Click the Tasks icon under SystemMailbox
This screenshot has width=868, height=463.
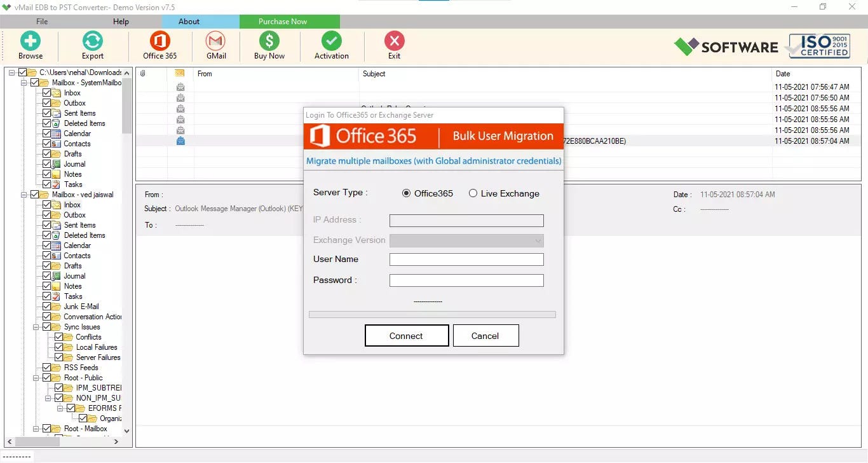click(x=57, y=184)
